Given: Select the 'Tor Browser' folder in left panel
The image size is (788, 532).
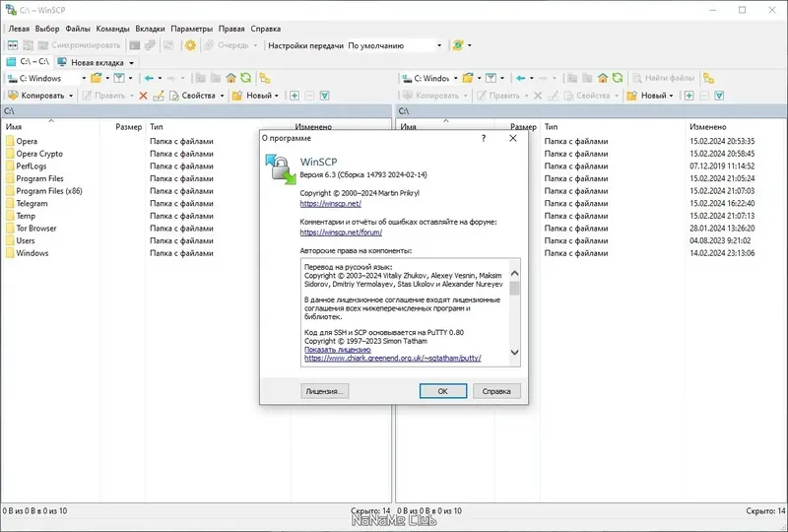Looking at the screenshot, I should coord(36,229).
